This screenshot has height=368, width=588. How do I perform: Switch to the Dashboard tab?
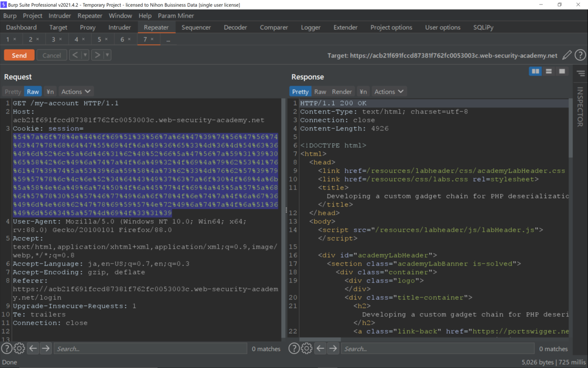[22, 27]
